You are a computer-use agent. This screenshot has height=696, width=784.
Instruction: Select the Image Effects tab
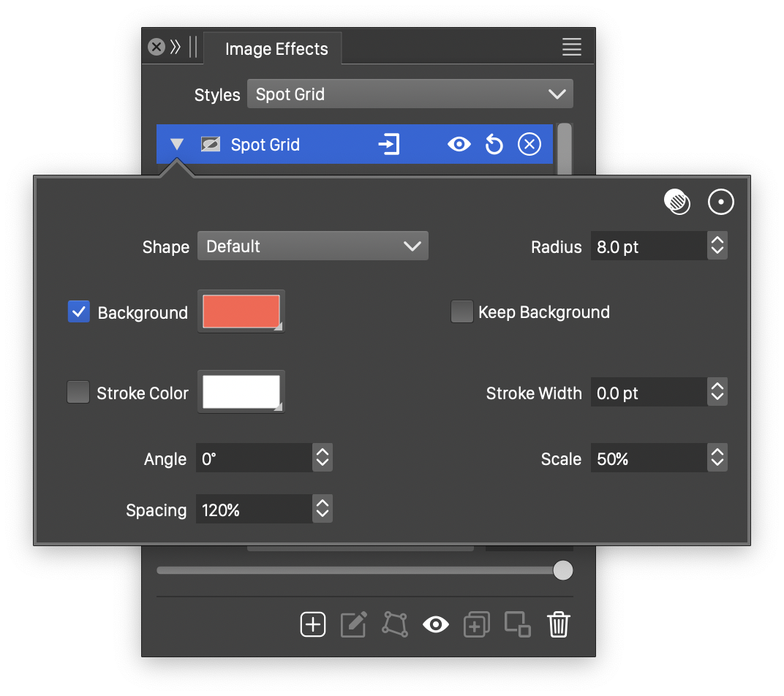pyautogui.click(x=276, y=49)
